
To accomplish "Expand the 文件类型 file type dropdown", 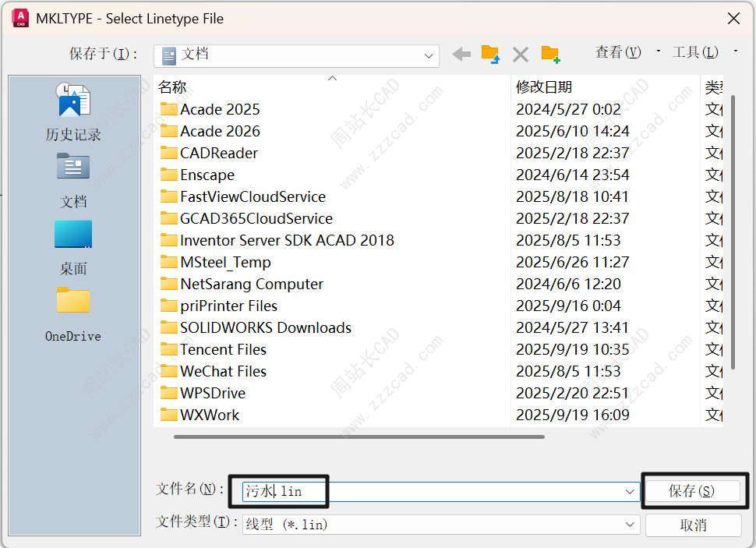I will (630, 525).
